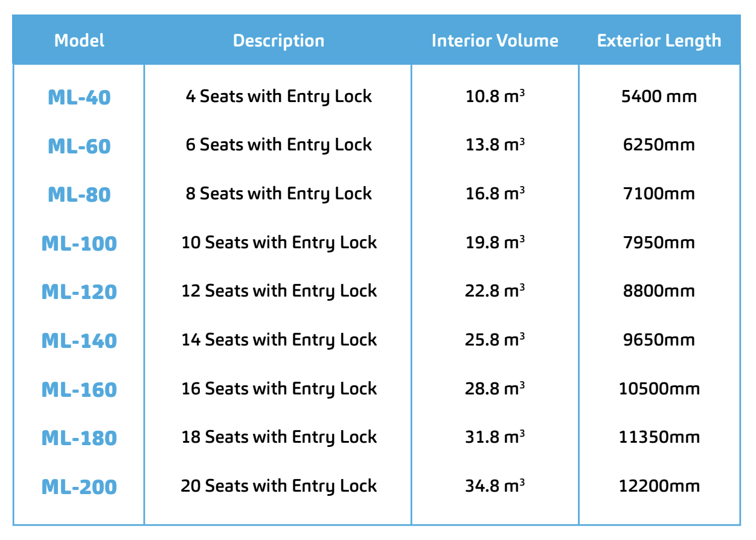
Task: Select the ML-160 model name
Action: coord(79,390)
